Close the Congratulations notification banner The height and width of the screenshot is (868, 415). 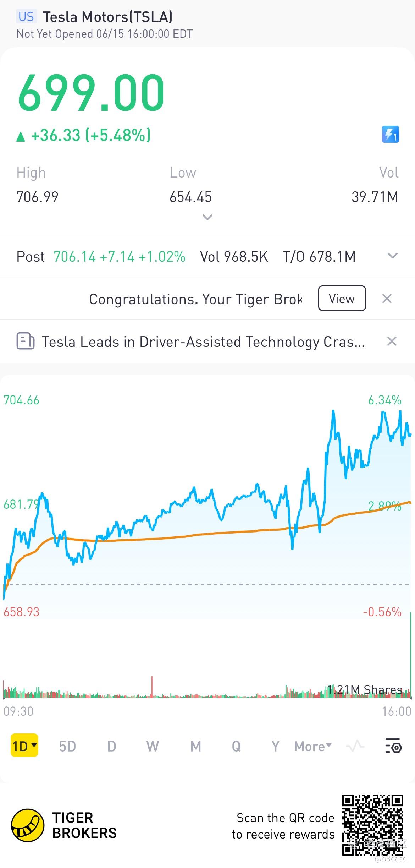coord(387,299)
